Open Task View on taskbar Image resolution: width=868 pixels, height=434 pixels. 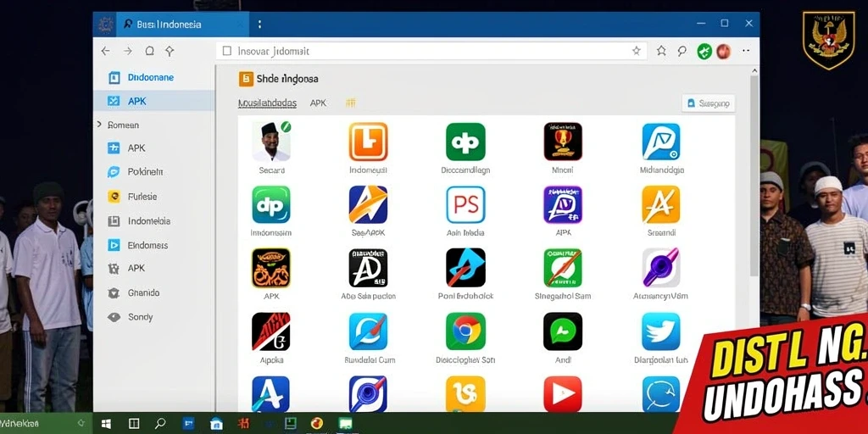pos(133,424)
